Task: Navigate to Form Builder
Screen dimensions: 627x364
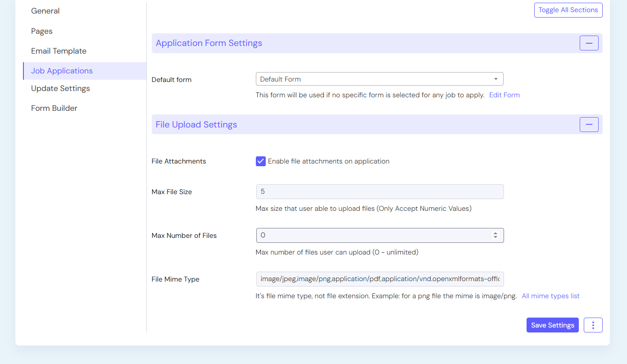Action: (x=54, y=108)
